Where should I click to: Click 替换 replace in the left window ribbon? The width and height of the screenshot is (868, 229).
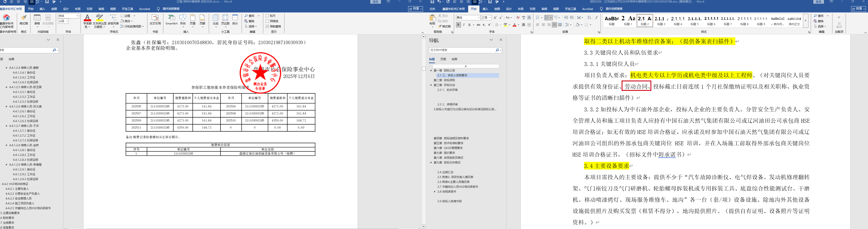(249, 21)
